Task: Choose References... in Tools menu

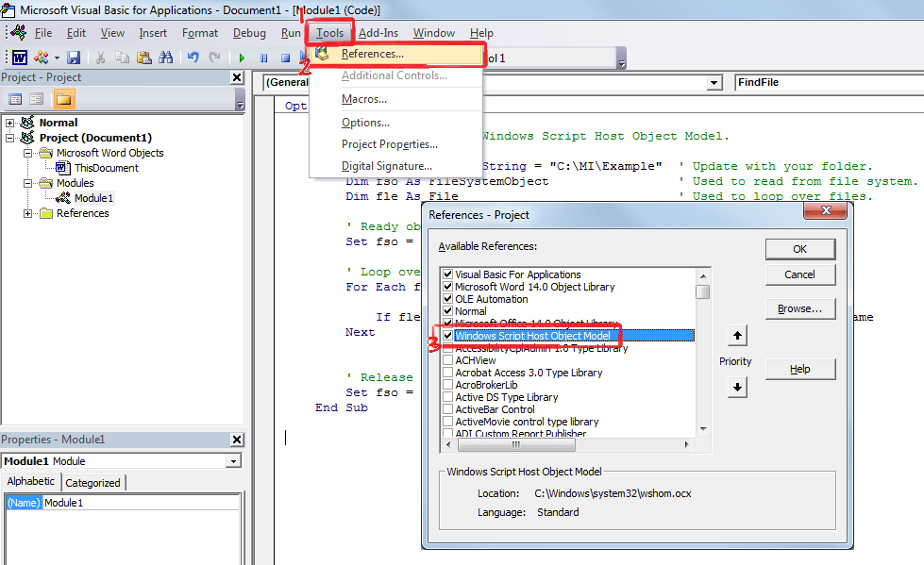Action: pyautogui.click(x=396, y=54)
